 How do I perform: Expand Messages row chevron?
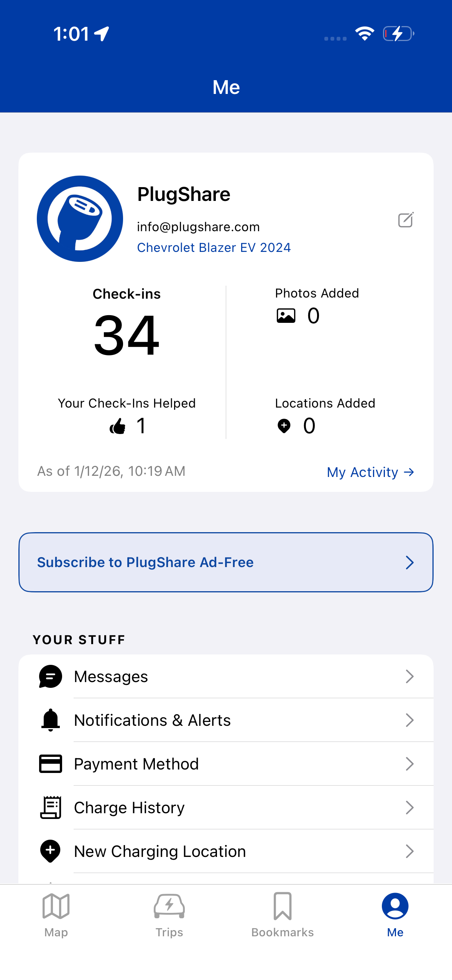(x=409, y=676)
